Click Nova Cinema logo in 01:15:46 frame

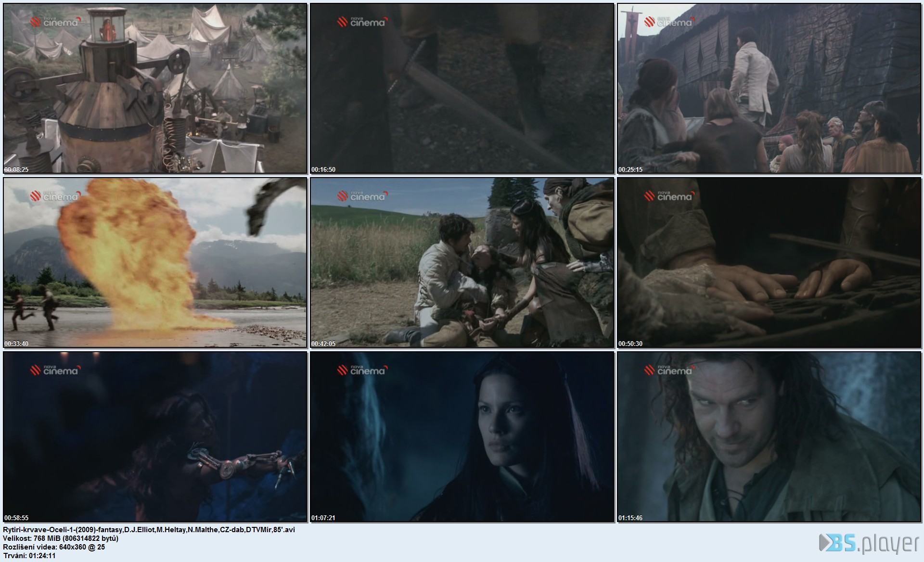pos(668,370)
